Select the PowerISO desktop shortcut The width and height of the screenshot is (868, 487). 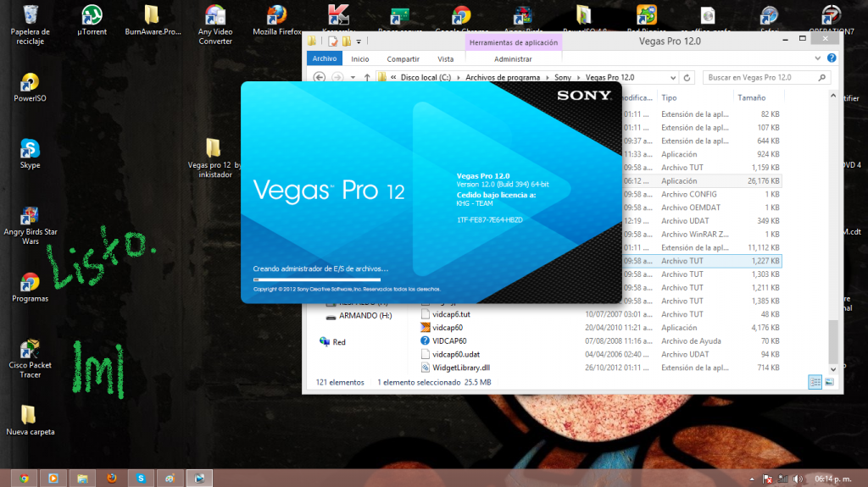(30, 87)
